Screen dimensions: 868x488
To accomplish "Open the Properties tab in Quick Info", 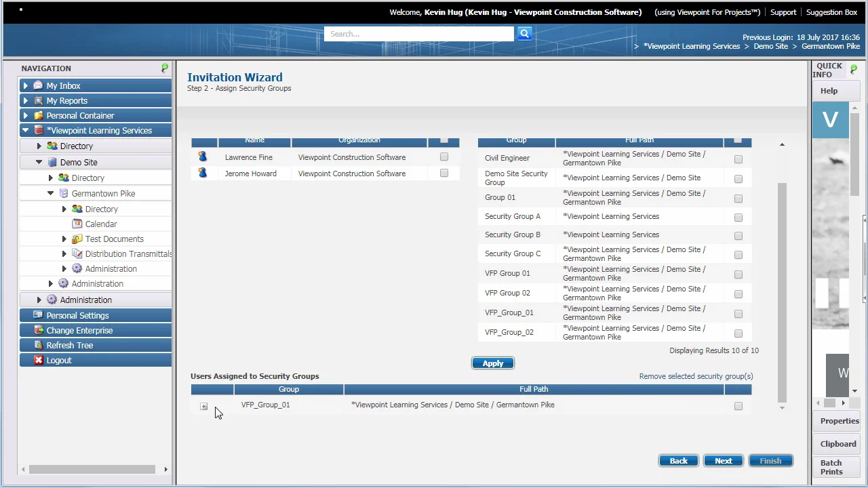I will [x=840, y=421].
